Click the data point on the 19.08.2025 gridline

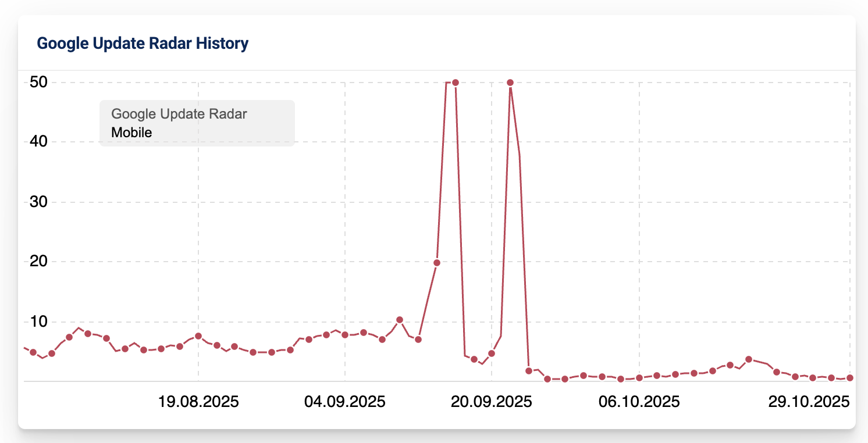click(x=198, y=336)
